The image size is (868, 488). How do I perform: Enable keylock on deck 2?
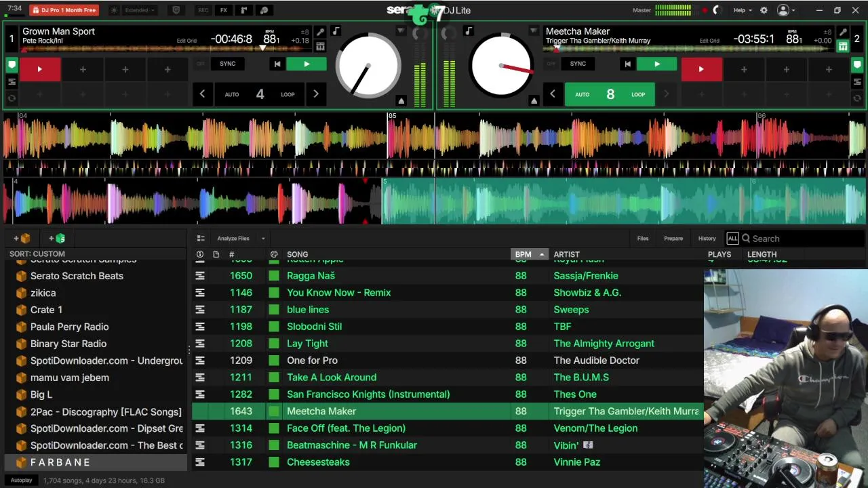[x=469, y=31]
